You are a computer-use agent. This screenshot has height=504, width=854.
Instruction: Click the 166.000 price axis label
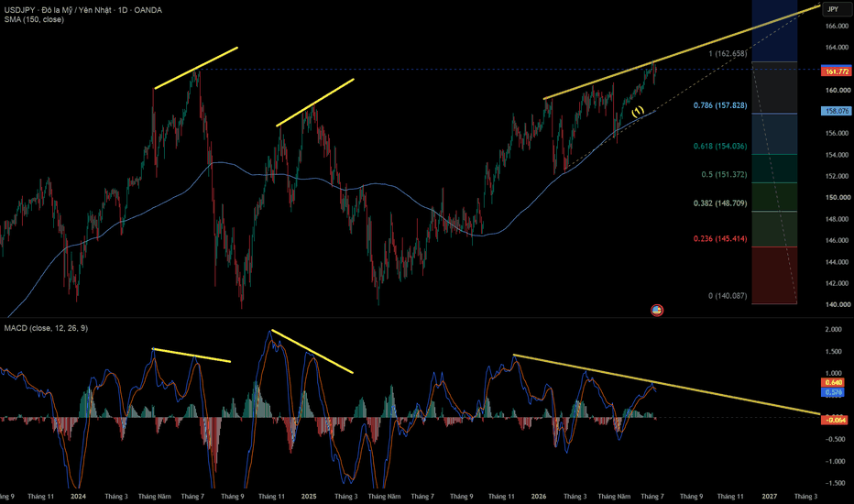coord(838,27)
